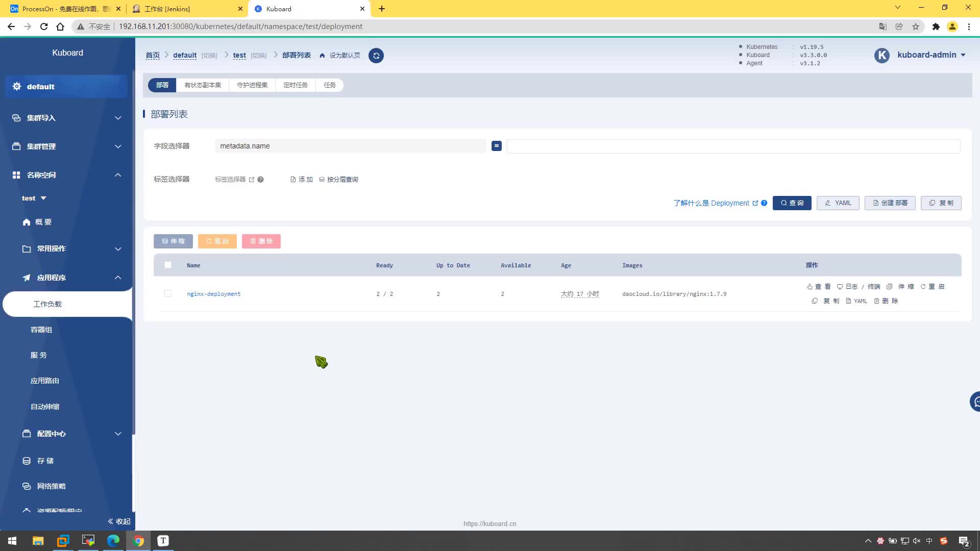Switch to 守护进程集 tab
Screen dimensions: 980x551
click(x=252, y=85)
